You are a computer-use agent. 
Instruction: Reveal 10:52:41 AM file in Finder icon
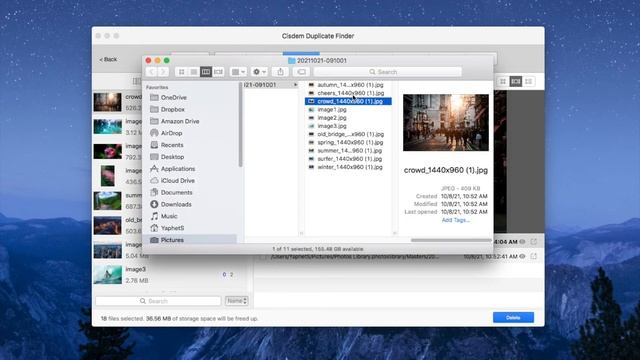coord(534,256)
